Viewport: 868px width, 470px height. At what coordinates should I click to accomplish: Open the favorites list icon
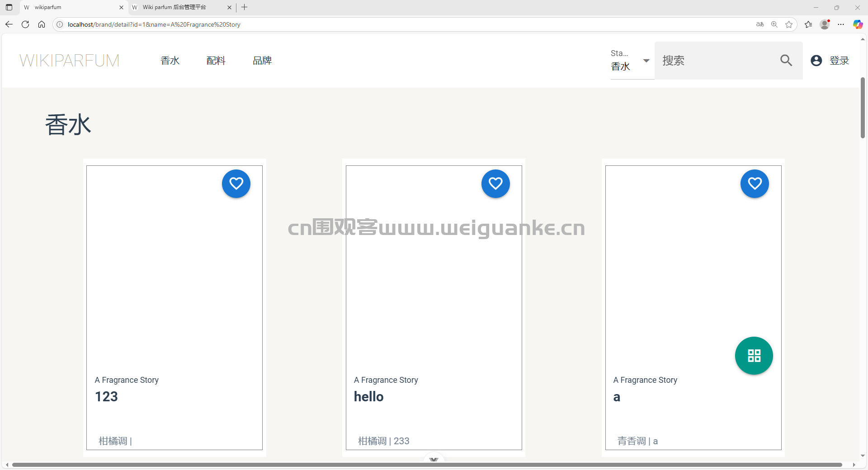pyautogui.click(x=808, y=24)
